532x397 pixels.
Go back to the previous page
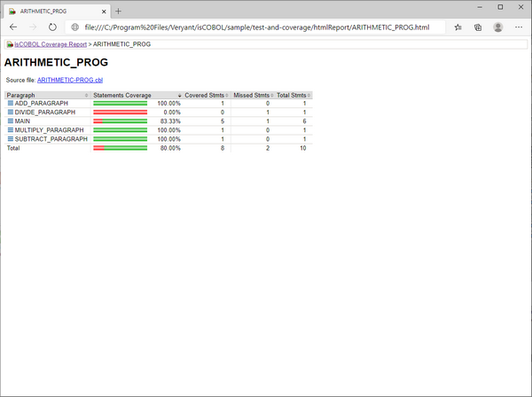pyautogui.click(x=13, y=27)
